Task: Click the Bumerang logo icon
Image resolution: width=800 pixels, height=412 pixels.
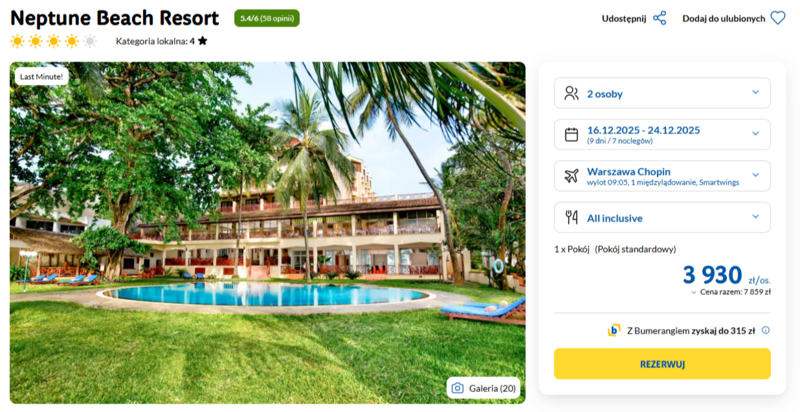Action: click(614, 330)
